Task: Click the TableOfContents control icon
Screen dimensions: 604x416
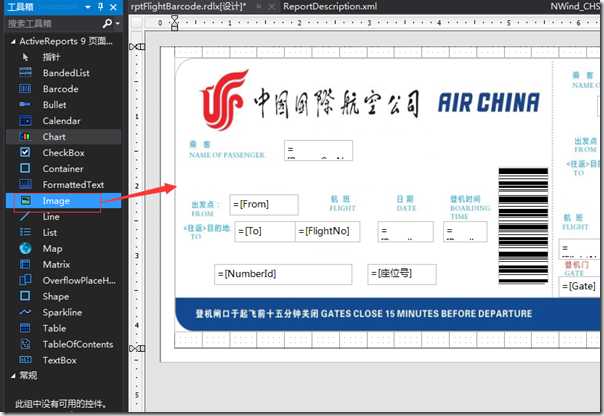Action: click(25, 344)
